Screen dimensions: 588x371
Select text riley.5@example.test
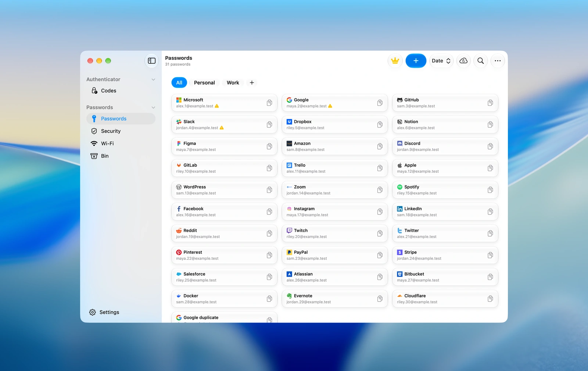(x=305, y=128)
